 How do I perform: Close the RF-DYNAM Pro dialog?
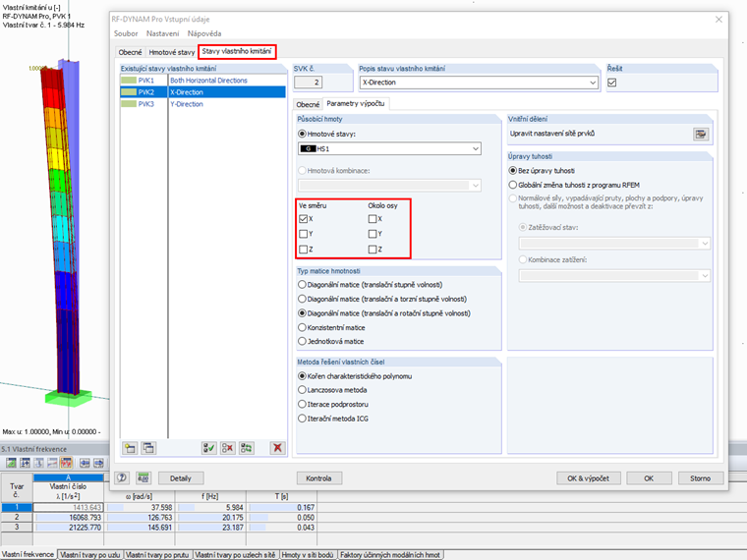[x=718, y=20]
